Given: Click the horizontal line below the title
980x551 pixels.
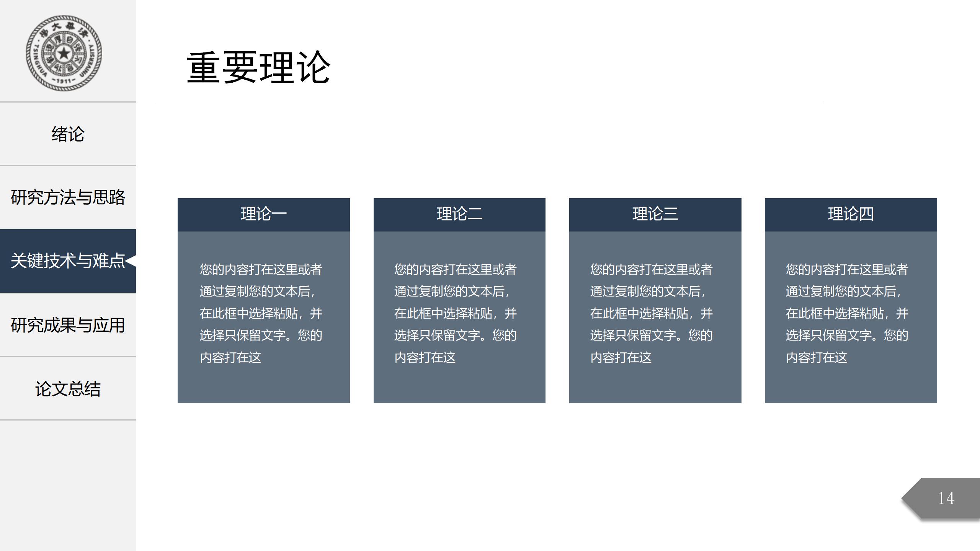Looking at the screenshot, I should click(487, 102).
